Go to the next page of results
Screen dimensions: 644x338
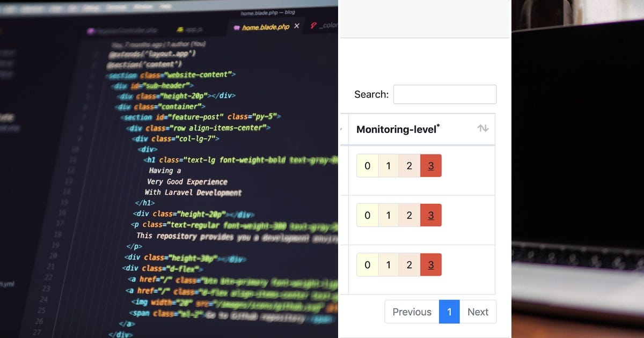click(478, 312)
